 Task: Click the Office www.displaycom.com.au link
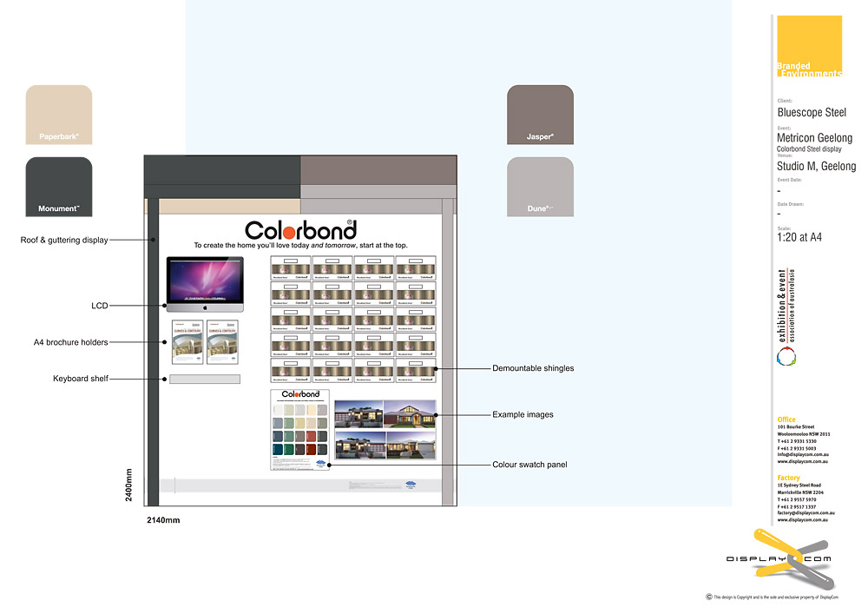tap(802, 461)
